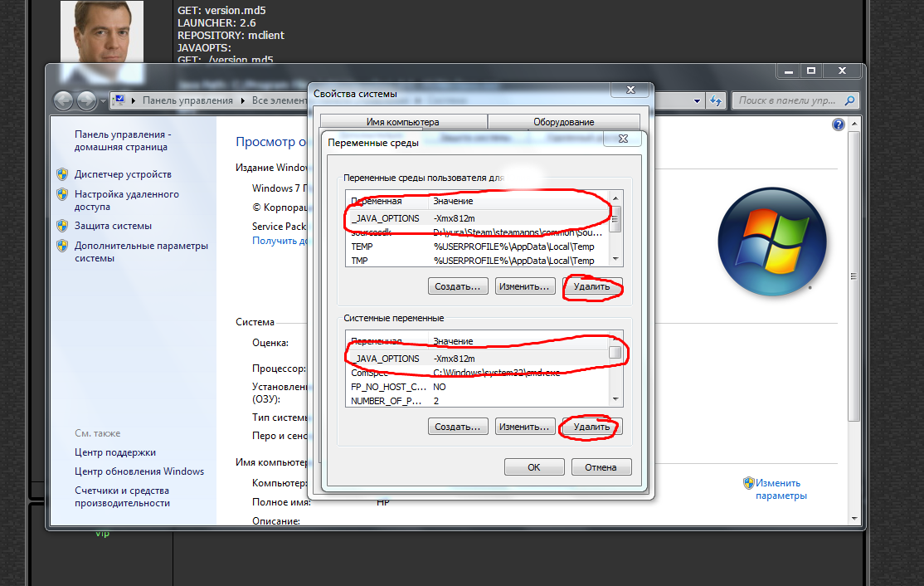Open Диспетчер устройств link

pyautogui.click(x=123, y=174)
